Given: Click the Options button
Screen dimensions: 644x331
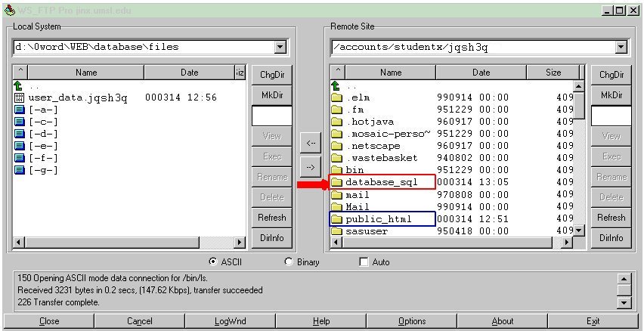Looking at the screenshot, I should (x=412, y=321).
